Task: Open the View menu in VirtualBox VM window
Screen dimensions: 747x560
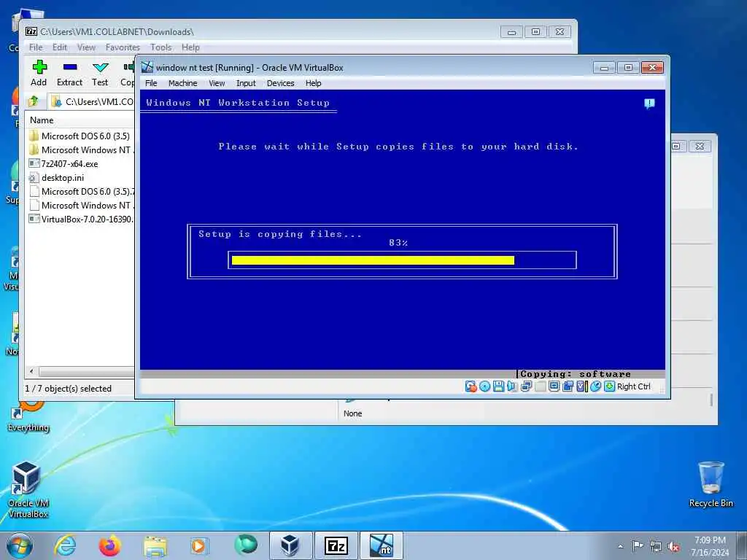Action: 217,83
